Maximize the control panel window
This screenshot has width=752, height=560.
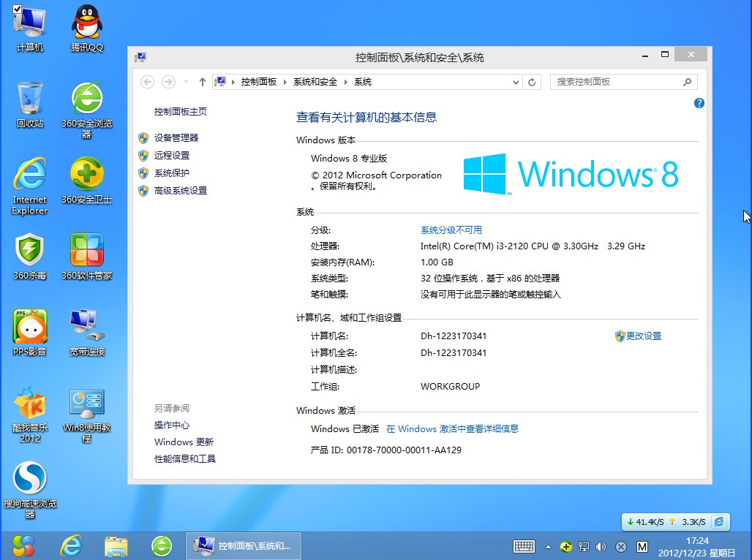click(665, 55)
